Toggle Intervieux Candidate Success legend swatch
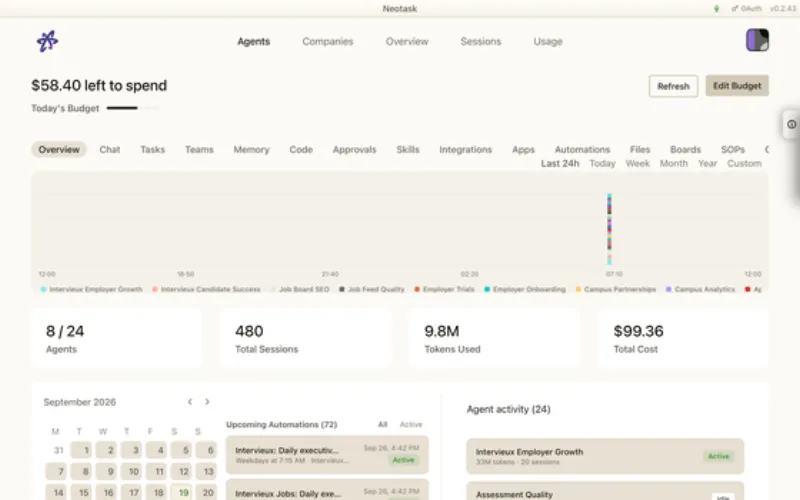This screenshot has height=500, width=800. (155, 289)
